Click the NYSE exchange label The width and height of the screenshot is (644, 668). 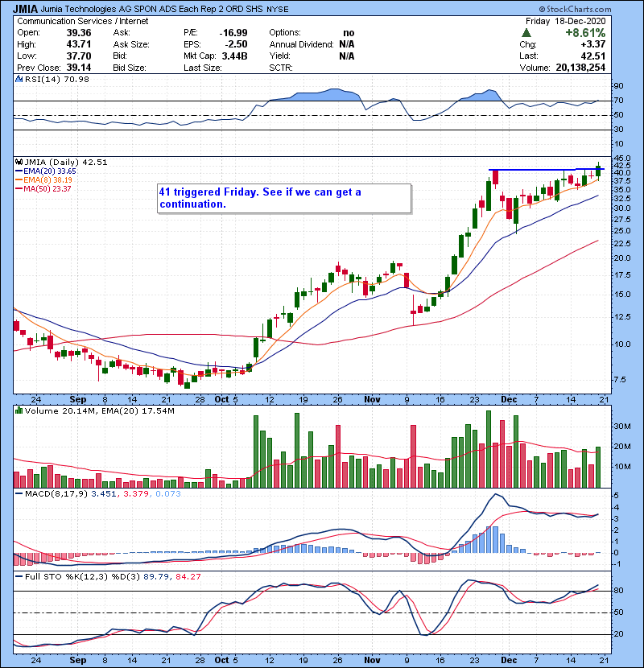278,10
